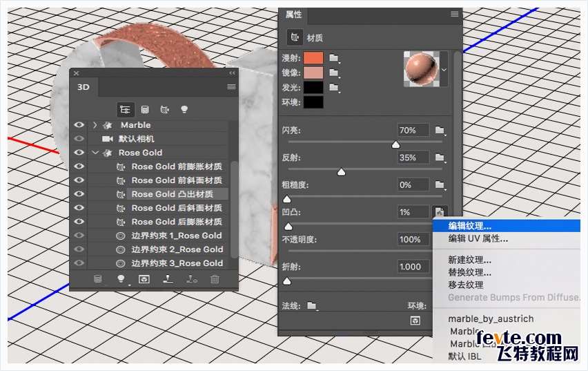Open the Properties panel flyout menu
Image resolution: width=588 pixels, height=371 pixels.
[x=455, y=14]
